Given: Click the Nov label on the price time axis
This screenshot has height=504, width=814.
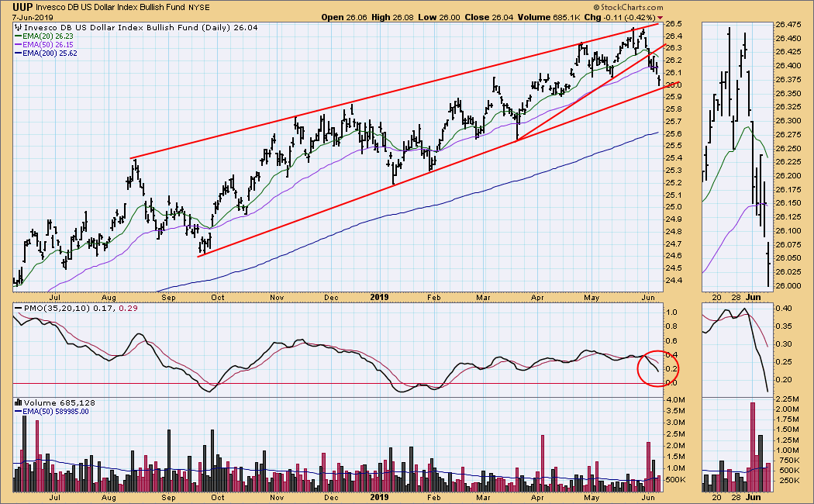Looking at the screenshot, I should point(277,298).
